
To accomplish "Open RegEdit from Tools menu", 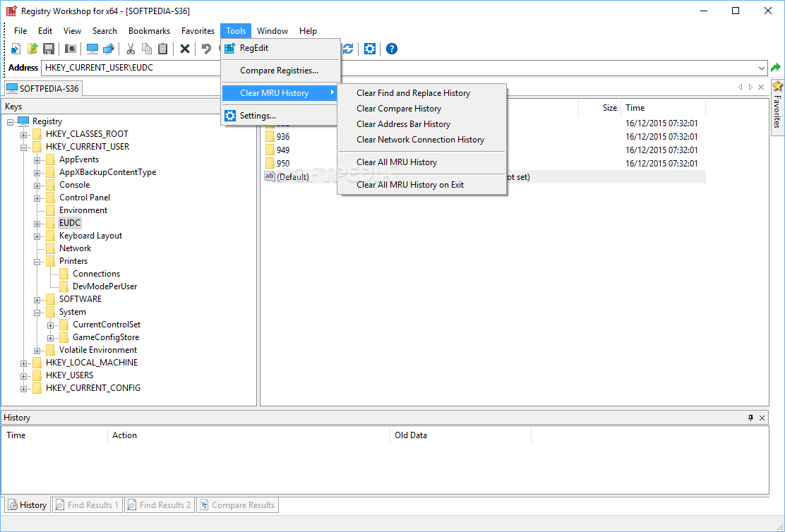I will click(x=280, y=48).
